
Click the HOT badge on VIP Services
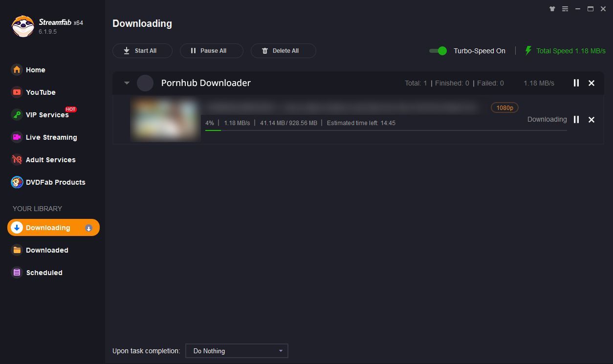pos(71,109)
